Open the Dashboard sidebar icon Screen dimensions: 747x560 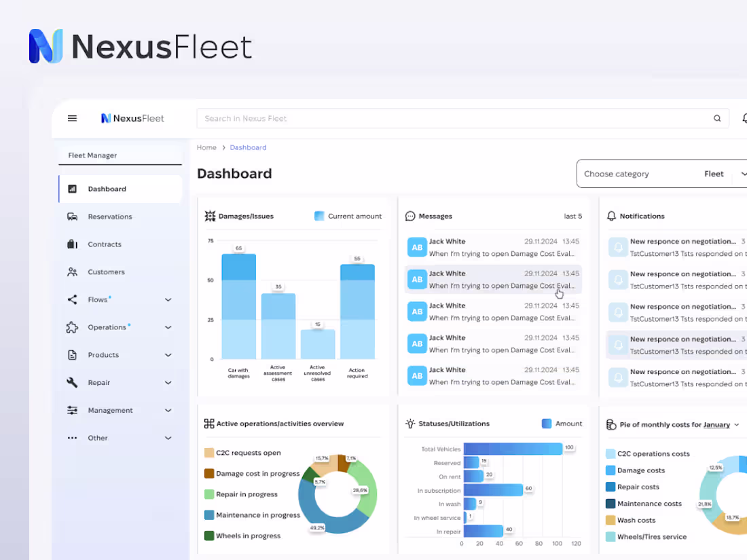click(72, 189)
